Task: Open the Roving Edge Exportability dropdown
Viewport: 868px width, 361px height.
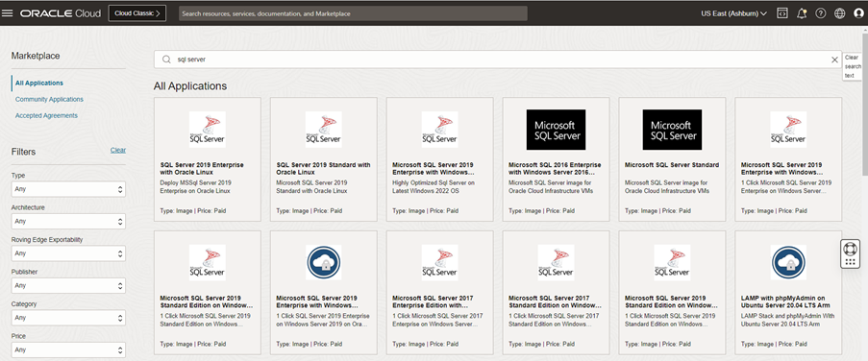Action: (x=68, y=253)
